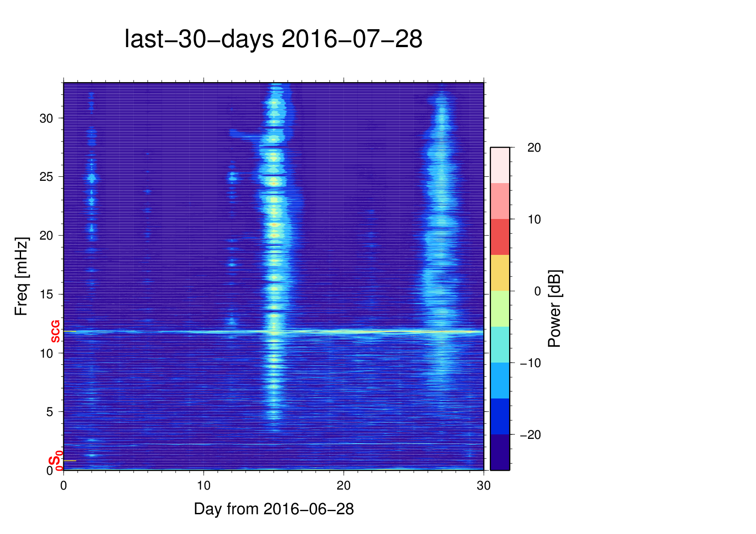756x534 pixels.
Task: Click the plot title "last-30-days 2016-07-28"
Action: coord(273,39)
